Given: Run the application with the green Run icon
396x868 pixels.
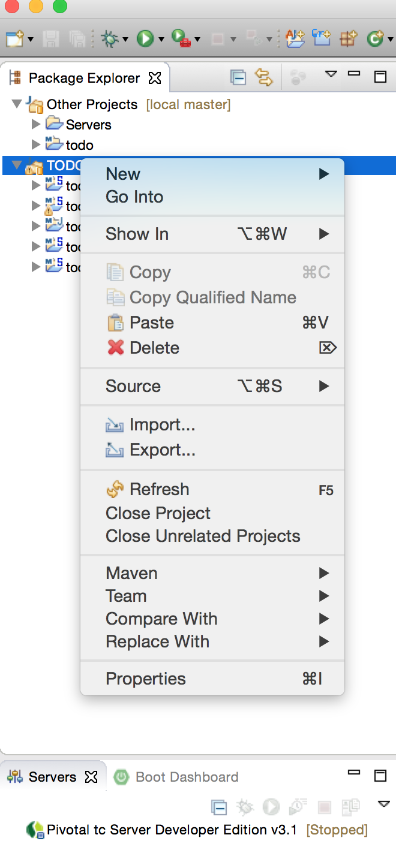Looking at the screenshot, I should pyautogui.click(x=145, y=38).
